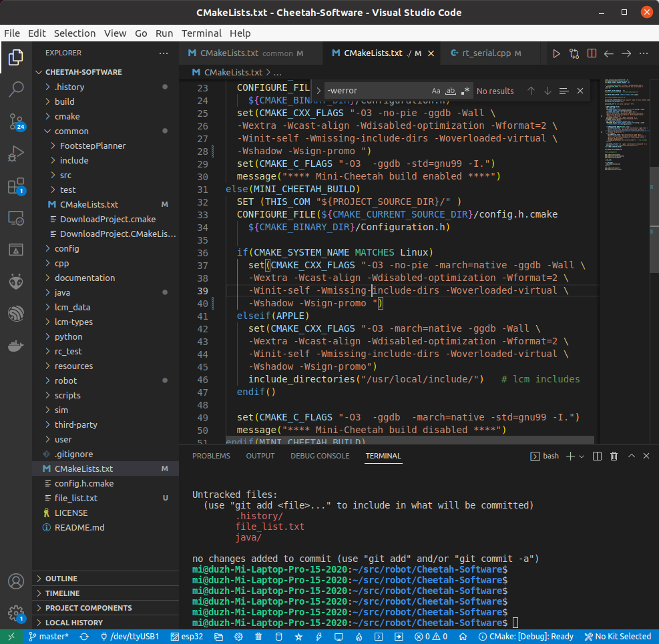Screen dimensions: 659x644
Task: Run the file with the play icon
Action: click(x=556, y=53)
